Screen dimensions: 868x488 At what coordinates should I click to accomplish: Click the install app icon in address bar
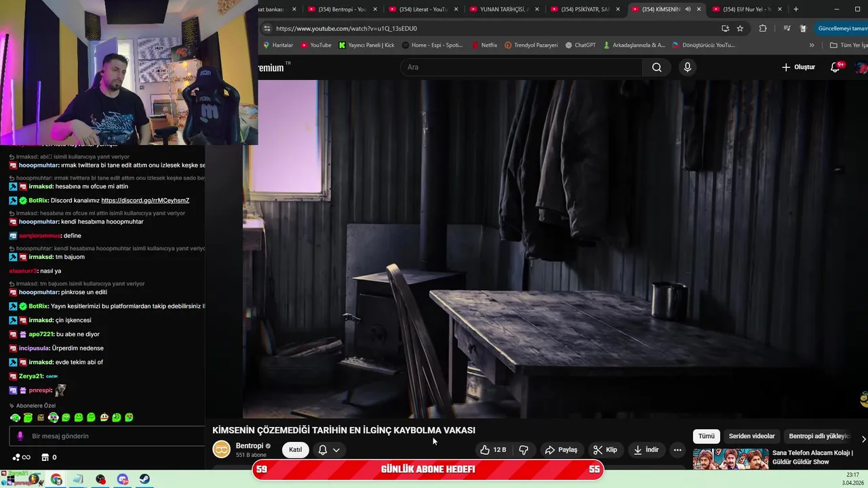[725, 28]
